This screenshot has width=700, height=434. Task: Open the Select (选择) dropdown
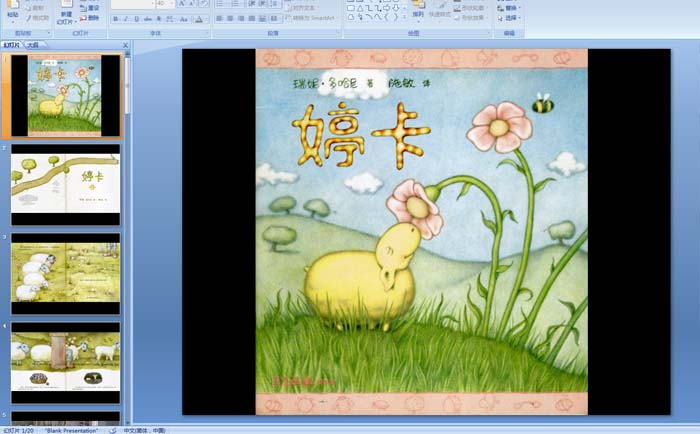pyautogui.click(x=512, y=17)
